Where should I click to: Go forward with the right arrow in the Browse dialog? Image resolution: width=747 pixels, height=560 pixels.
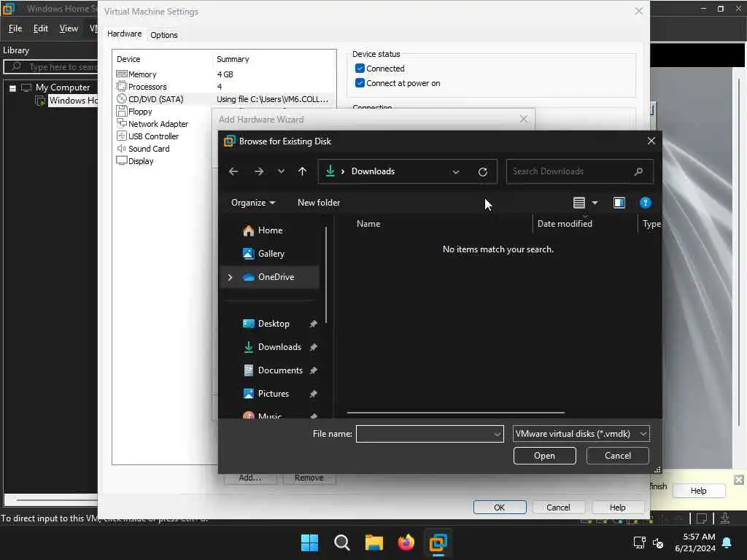pyautogui.click(x=259, y=171)
